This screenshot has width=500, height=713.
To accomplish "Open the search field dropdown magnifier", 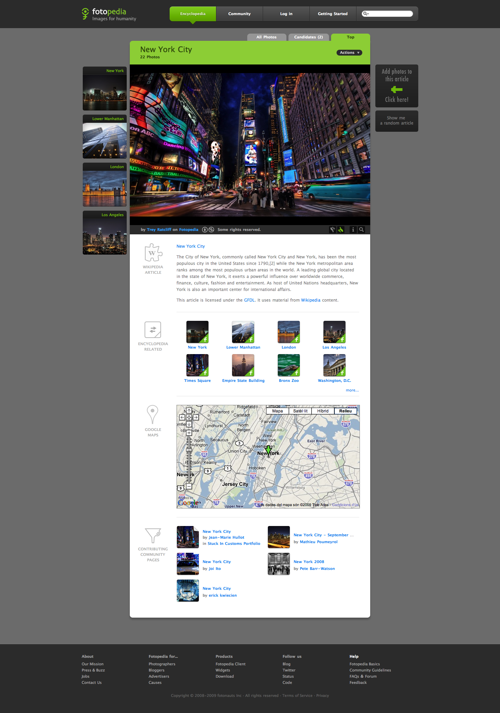I will point(365,14).
